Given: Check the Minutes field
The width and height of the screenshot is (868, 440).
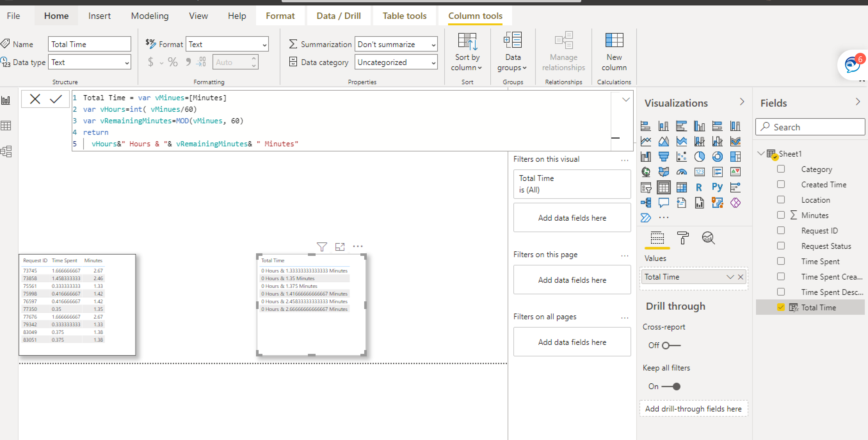Looking at the screenshot, I should click(x=781, y=215).
